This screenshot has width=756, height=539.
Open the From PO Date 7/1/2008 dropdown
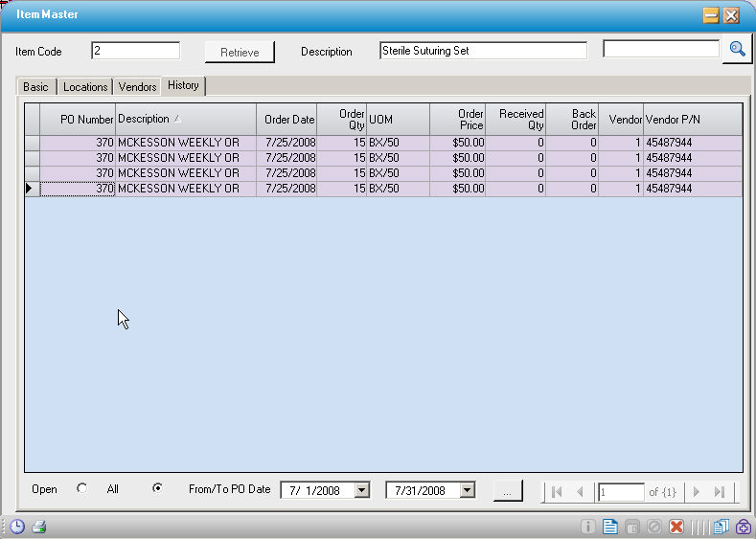pos(361,491)
